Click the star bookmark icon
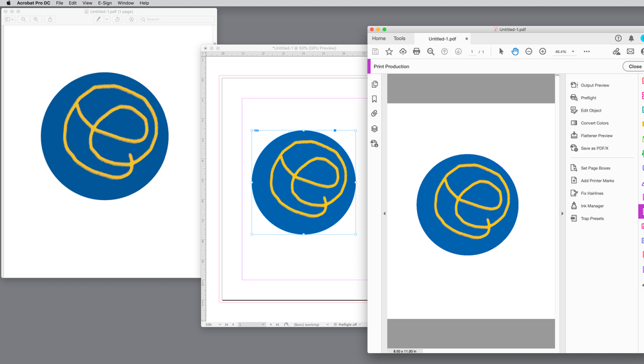The height and width of the screenshot is (364, 644). [x=389, y=52]
